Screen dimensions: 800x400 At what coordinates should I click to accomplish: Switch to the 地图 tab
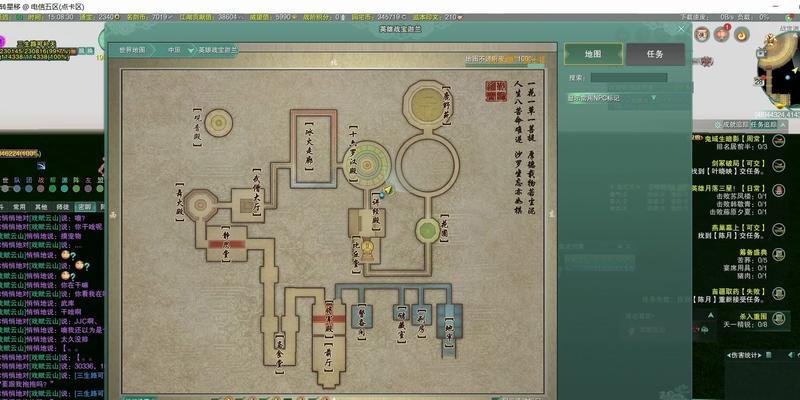tap(593, 54)
